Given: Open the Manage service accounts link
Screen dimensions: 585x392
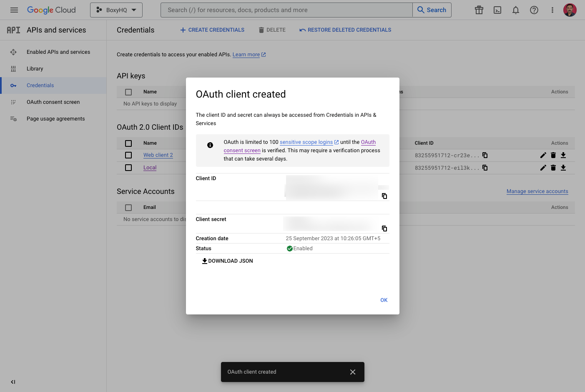Looking at the screenshot, I should point(537,191).
